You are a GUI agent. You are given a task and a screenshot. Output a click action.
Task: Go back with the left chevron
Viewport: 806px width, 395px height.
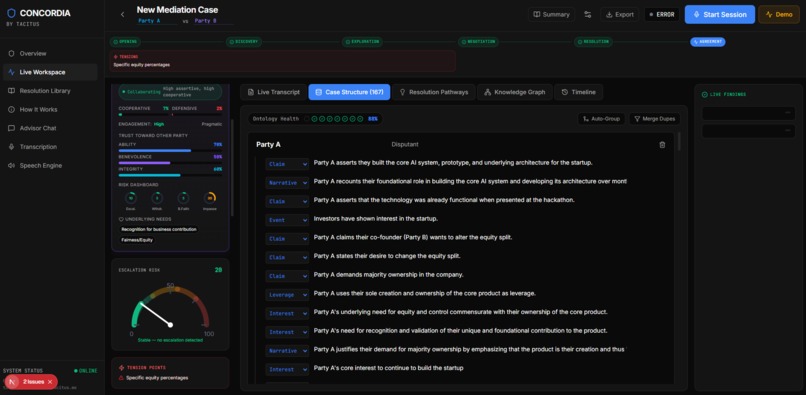point(122,14)
